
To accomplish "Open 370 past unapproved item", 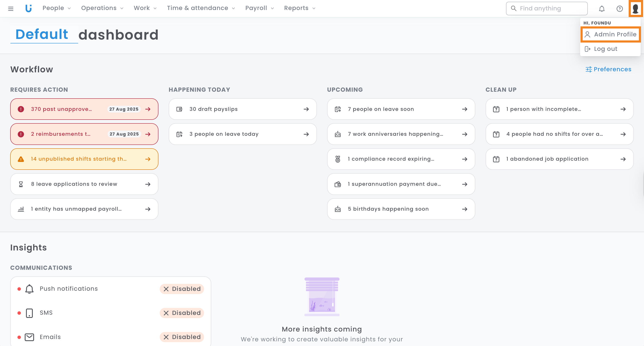I will [x=84, y=109].
